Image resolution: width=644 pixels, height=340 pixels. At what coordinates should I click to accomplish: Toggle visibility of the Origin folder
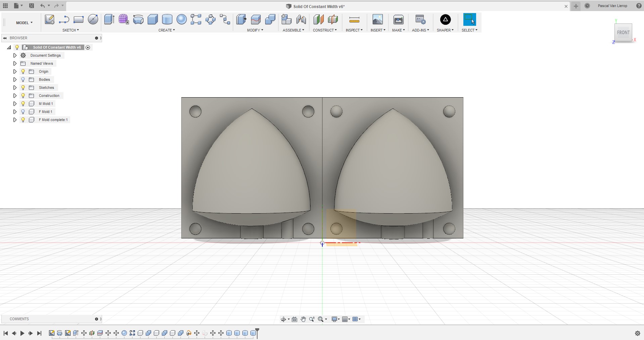point(23,71)
